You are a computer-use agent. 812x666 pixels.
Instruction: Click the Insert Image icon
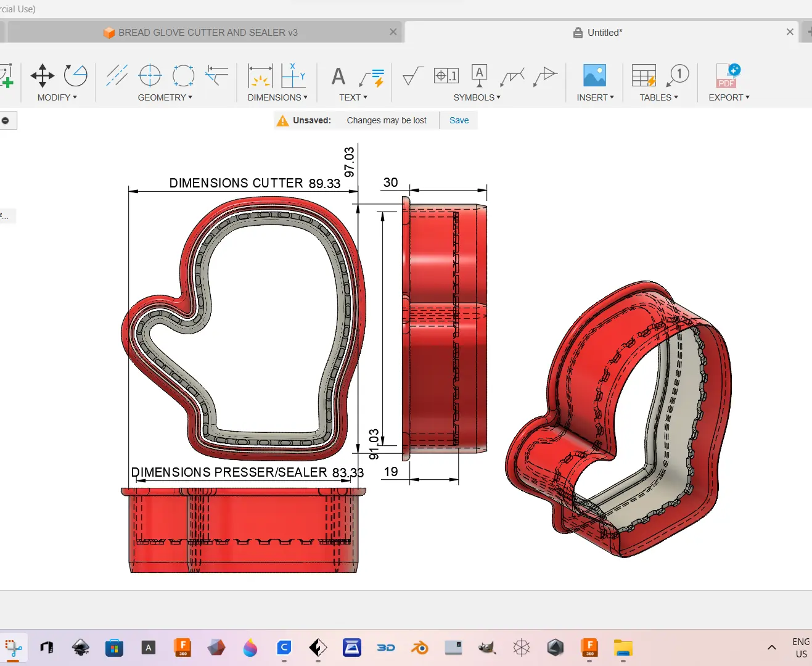594,75
